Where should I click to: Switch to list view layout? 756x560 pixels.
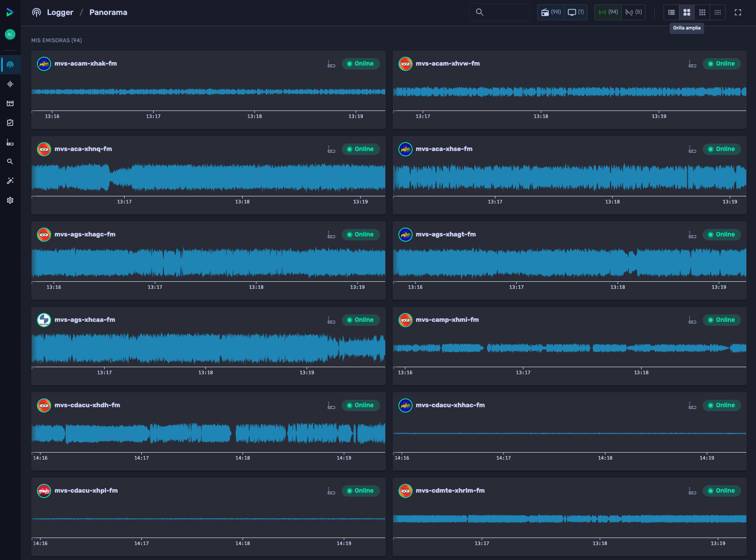pyautogui.click(x=671, y=12)
